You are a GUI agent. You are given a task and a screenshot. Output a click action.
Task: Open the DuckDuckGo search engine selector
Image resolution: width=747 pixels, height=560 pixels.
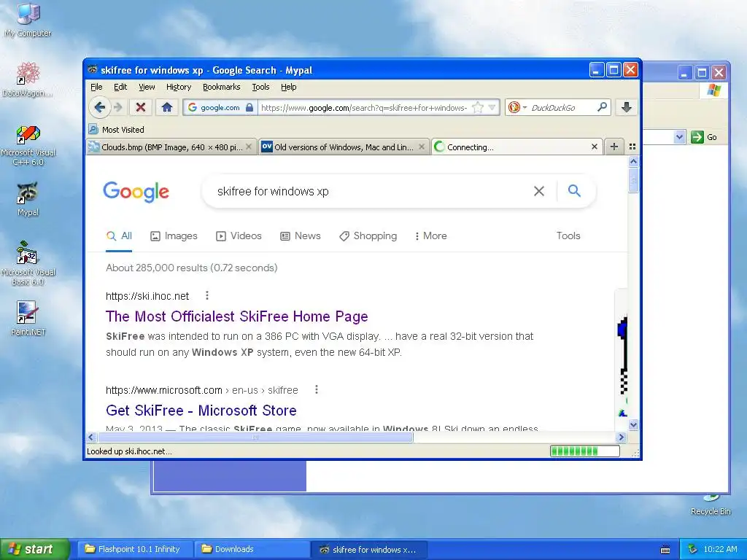click(x=517, y=108)
